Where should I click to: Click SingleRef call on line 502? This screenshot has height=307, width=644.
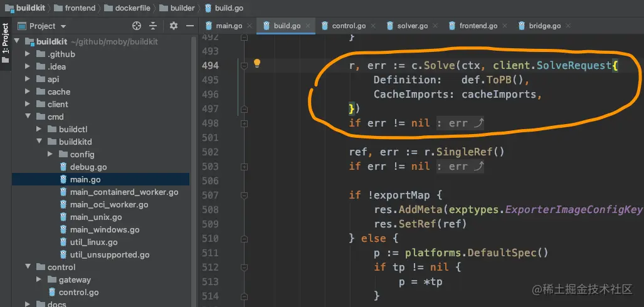tap(463, 152)
